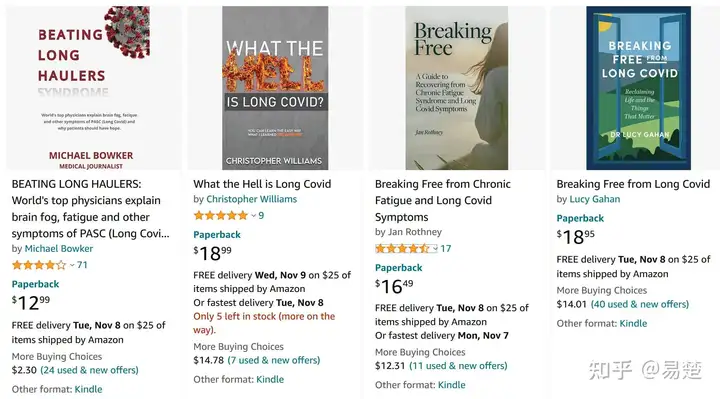Select Paperback format for $12.99 book
This screenshot has width=720, height=399.
pos(35,284)
